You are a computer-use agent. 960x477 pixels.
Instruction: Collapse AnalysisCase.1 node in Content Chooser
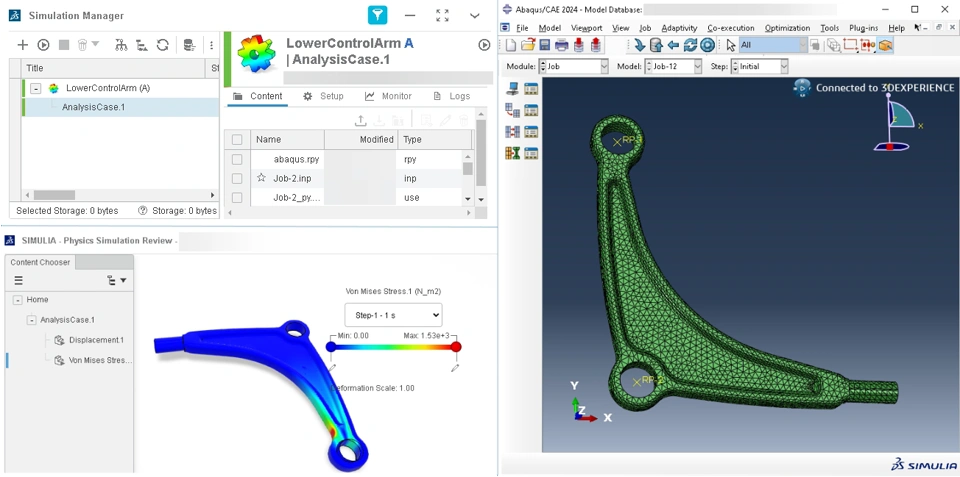tap(31, 320)
